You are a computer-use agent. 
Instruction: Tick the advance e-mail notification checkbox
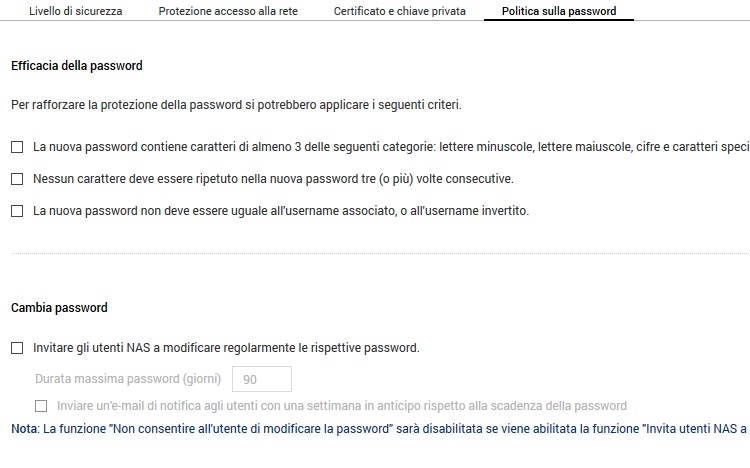41,406
